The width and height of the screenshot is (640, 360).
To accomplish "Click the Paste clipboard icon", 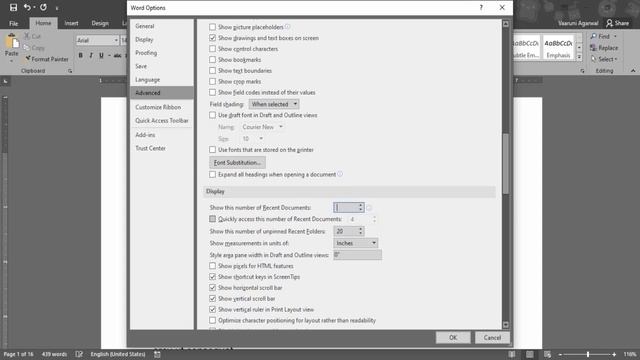I will [x=11, y=42].
